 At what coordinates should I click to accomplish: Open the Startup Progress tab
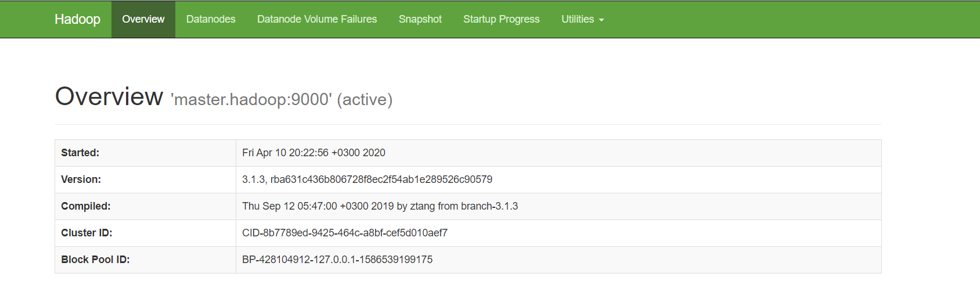[501, 19]
